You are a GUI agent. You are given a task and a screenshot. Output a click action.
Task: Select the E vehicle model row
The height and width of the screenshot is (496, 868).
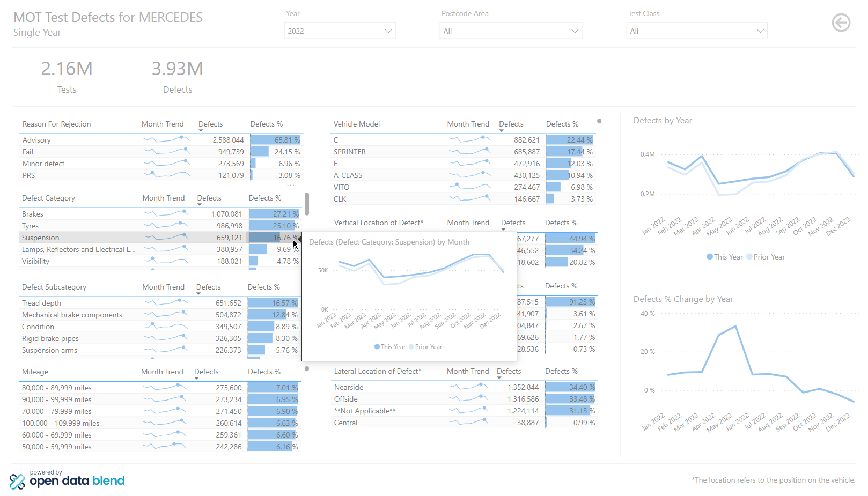(464, 164)
